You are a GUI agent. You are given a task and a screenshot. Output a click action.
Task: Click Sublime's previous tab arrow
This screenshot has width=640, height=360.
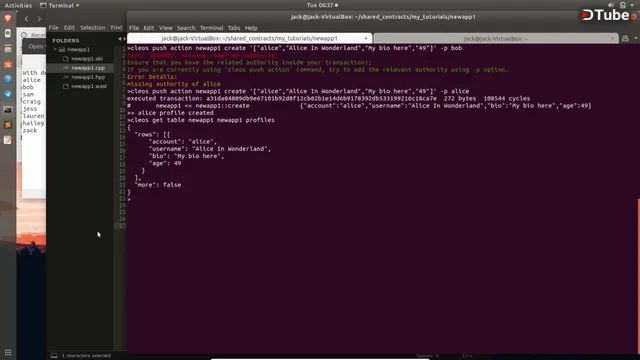[120, 39]
